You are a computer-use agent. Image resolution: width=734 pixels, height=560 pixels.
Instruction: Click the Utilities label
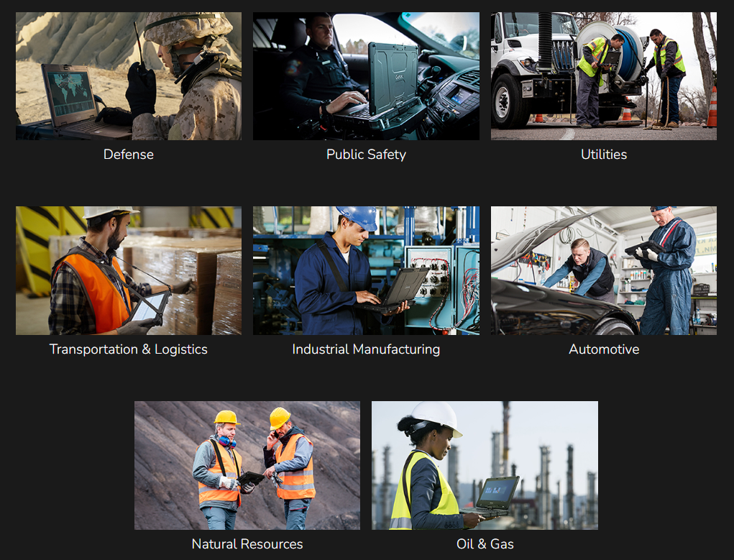(604, 155)
